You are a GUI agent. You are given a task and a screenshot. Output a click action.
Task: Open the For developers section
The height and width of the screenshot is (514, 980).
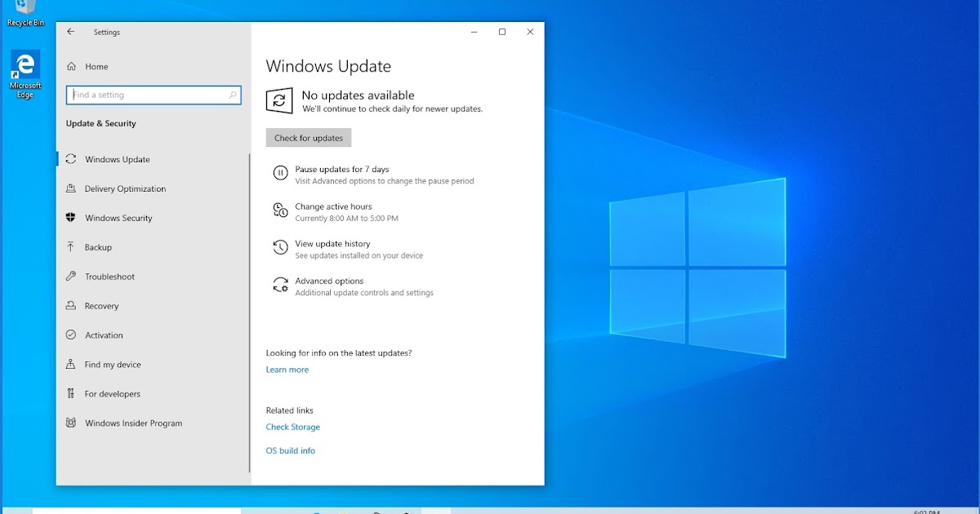coord(109,394)
